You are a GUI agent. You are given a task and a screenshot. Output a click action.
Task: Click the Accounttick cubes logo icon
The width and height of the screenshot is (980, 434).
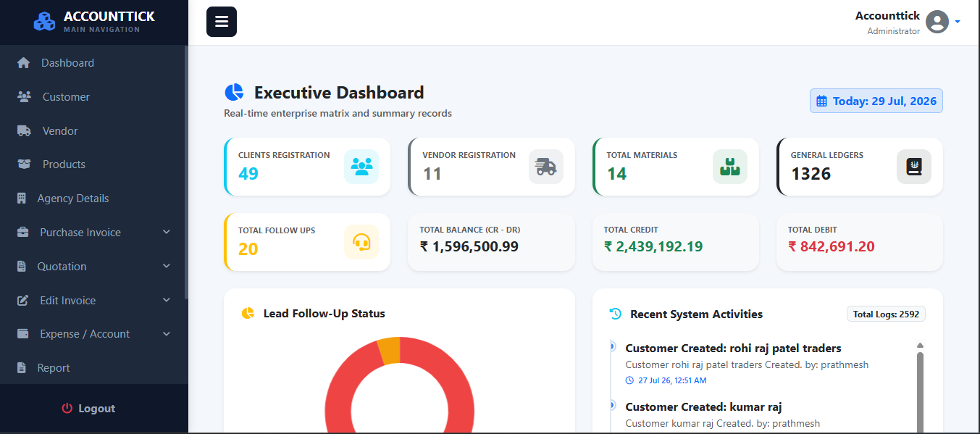pos(44,22)
